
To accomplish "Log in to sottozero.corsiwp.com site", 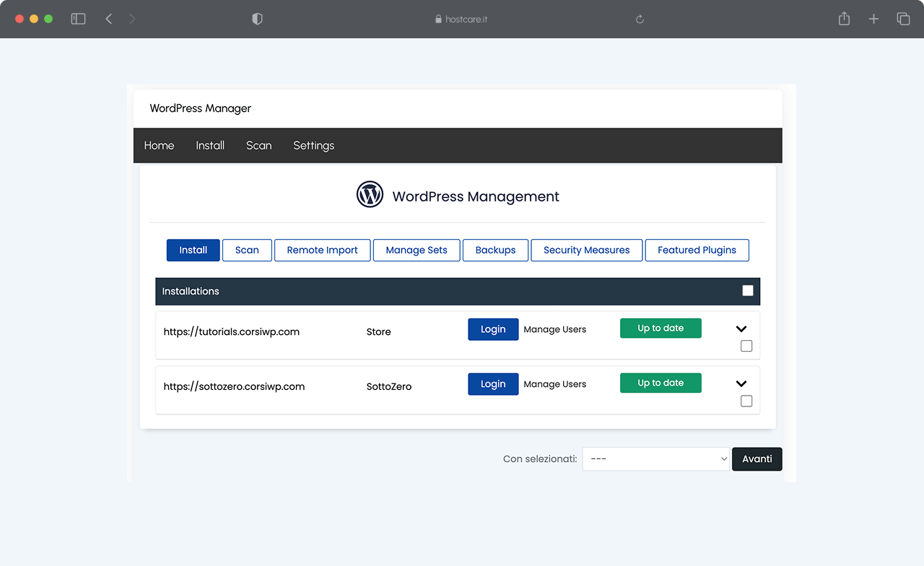I will pyautogui.click(x=493, y=384).
